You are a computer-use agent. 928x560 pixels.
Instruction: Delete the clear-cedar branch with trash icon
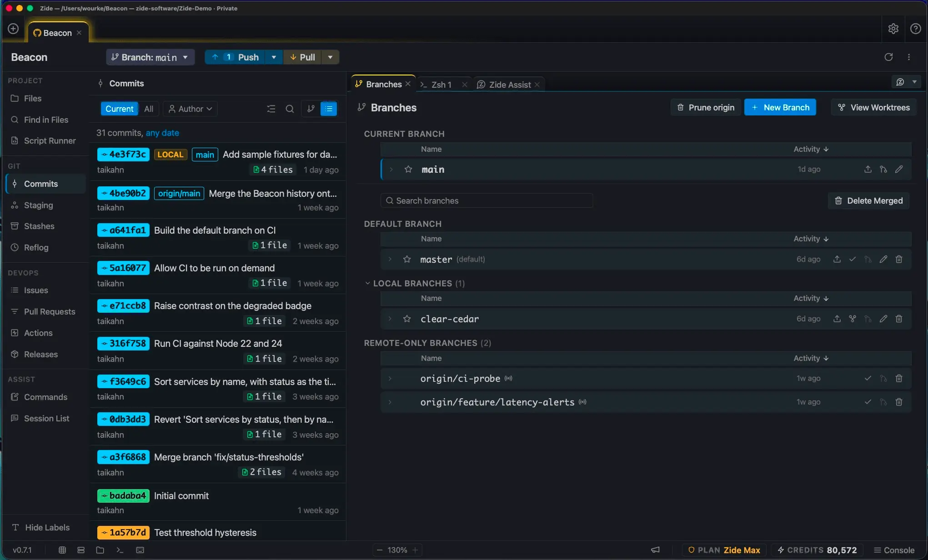(899, 319)
